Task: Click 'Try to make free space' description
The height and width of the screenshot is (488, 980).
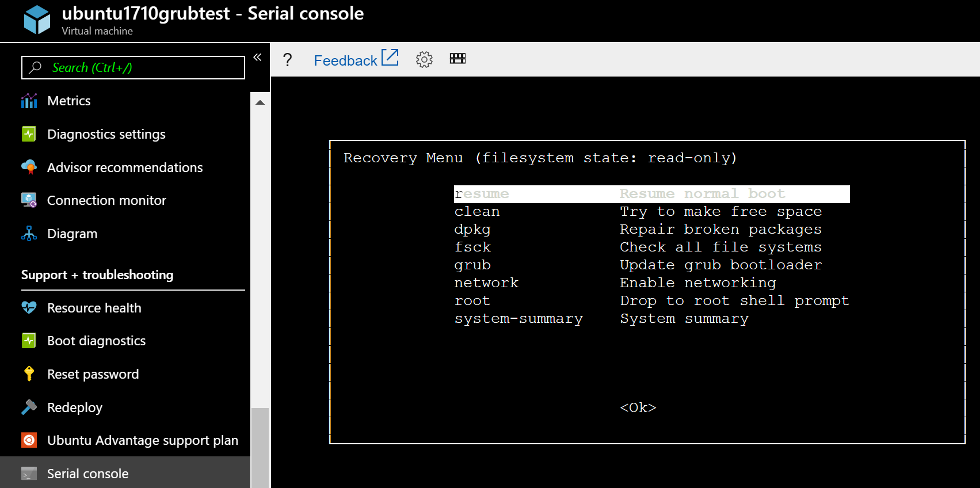Action: point(721,212)
